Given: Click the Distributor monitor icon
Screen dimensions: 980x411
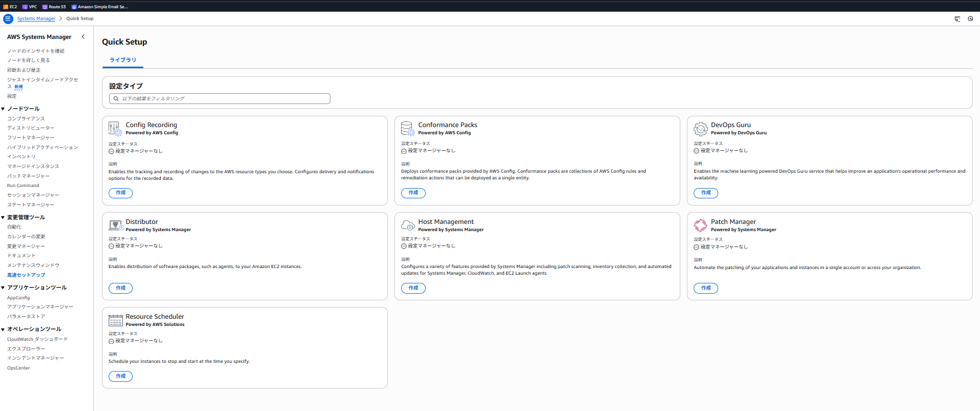Looking at the screenshot, I should tap(115, 225).
